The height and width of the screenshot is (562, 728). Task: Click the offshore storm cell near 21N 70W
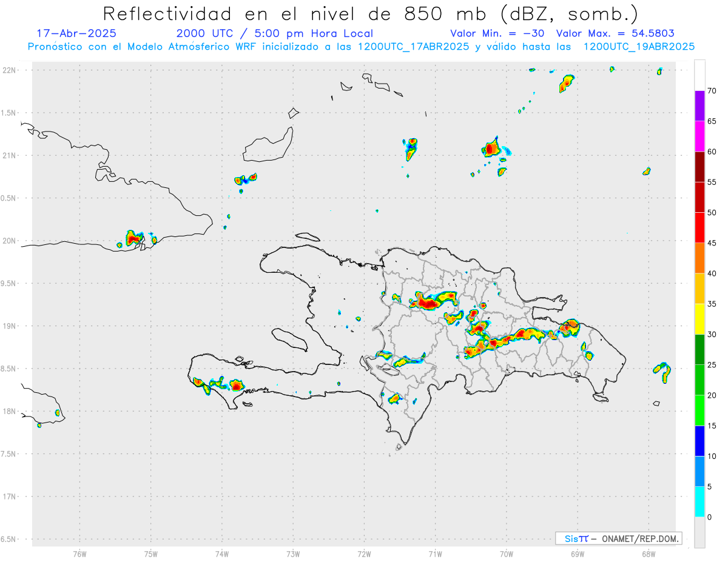(x=492, y=147)
